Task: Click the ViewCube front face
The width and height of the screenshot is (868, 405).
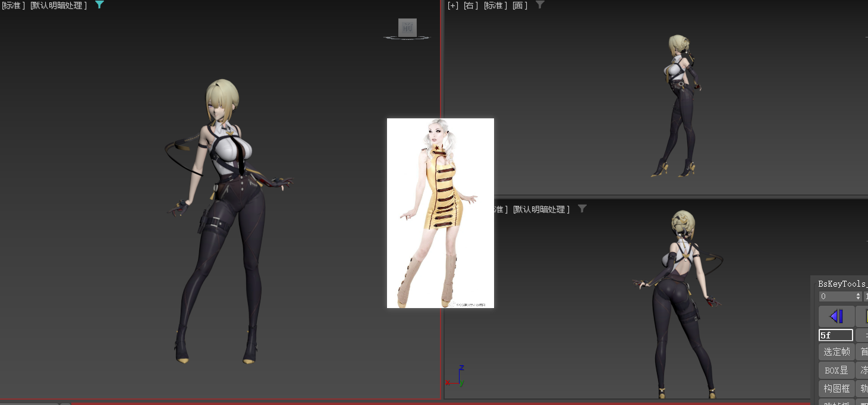Action: tap(407, 27)
